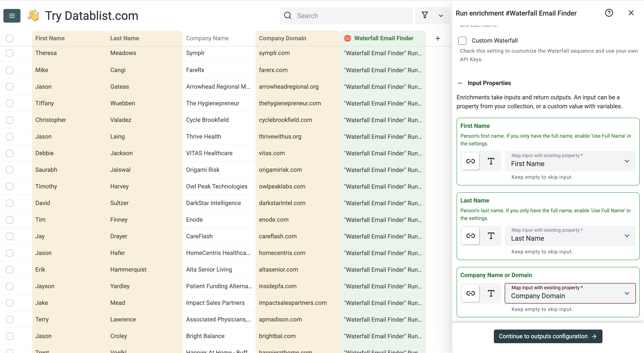Check the row for Tiffany Wuebben
The width and height of the screenshot is (644, 353).
coord(10,103)
